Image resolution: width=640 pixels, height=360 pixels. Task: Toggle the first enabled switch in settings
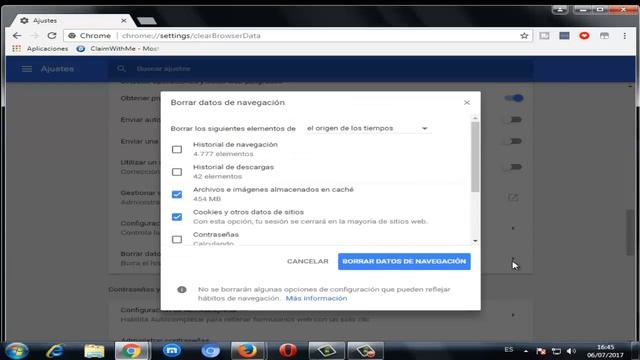tap(513, 98)
